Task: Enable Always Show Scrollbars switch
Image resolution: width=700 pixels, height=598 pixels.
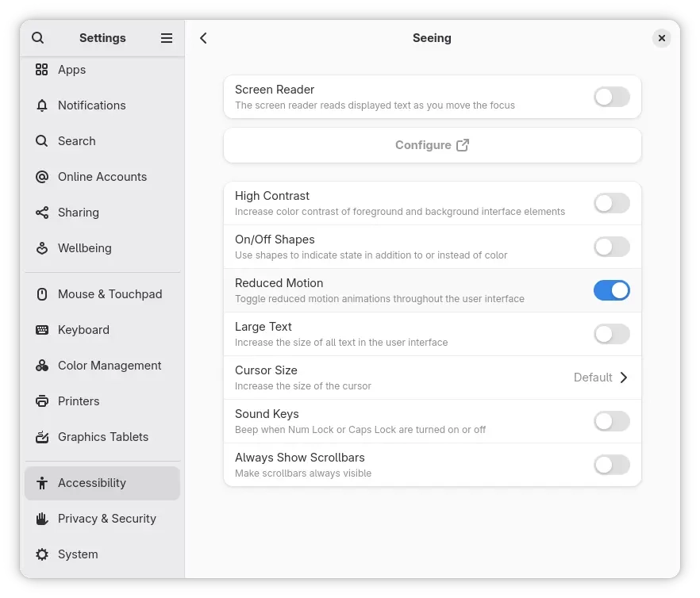Action: click(x=611, y=465)
